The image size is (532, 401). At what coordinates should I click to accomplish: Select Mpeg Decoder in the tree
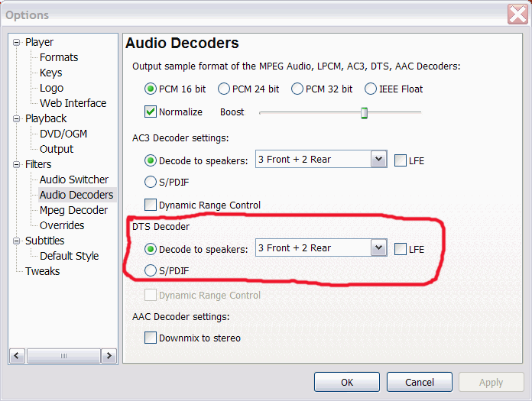click(x=73, y=210)
